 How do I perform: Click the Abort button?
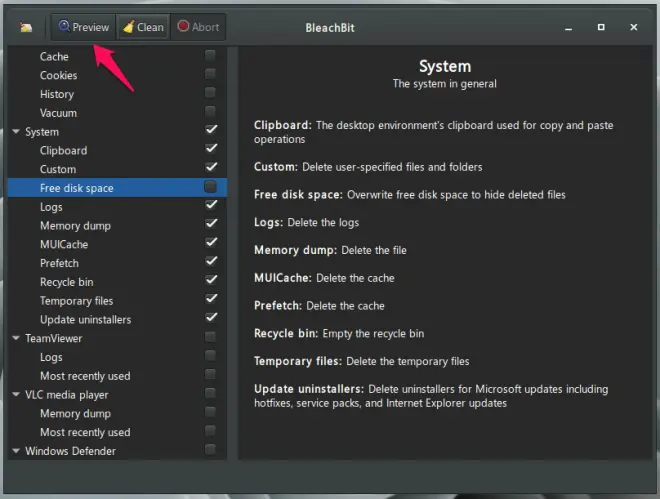coord(198,27)
